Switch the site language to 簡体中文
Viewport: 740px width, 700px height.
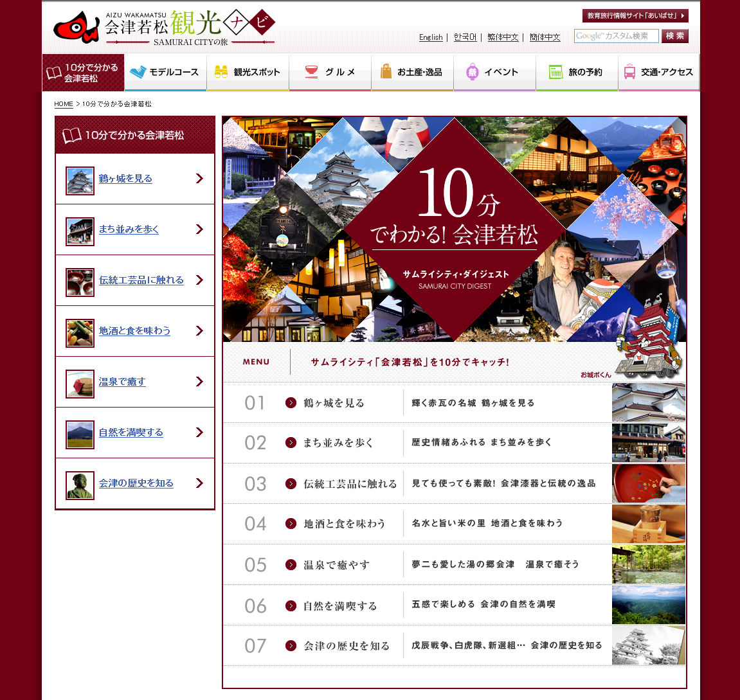(x=545, y=37)
